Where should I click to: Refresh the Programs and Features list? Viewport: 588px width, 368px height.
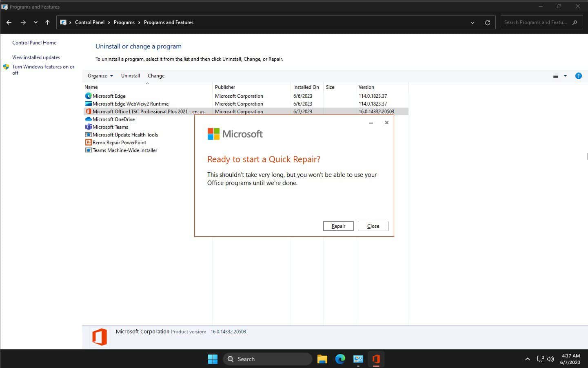487,23
